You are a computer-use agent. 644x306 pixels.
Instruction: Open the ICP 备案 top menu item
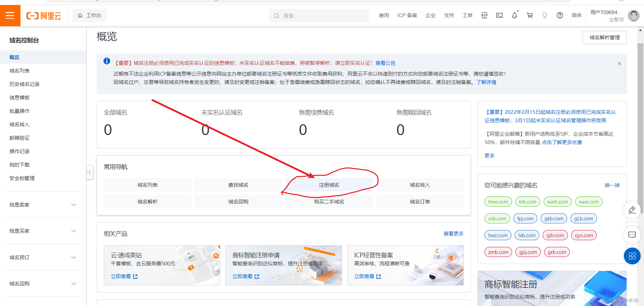point(407,15)
